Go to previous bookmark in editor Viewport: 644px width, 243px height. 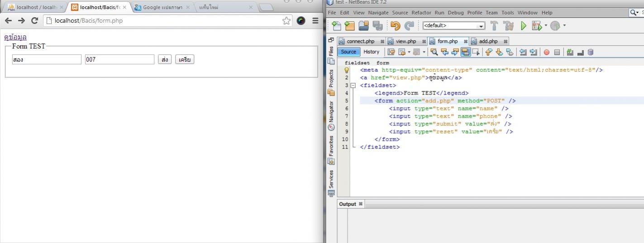click(489, 52)
